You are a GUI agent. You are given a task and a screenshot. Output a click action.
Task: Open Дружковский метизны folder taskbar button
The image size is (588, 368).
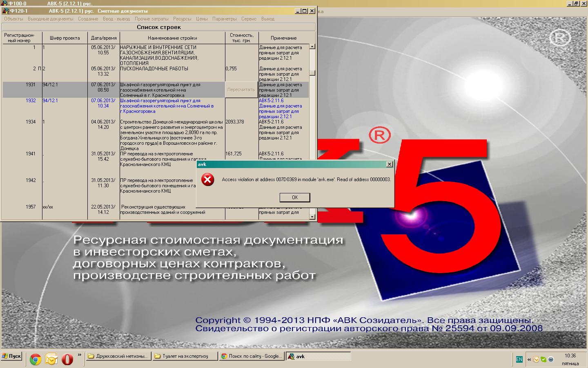[x=118, y=357]
